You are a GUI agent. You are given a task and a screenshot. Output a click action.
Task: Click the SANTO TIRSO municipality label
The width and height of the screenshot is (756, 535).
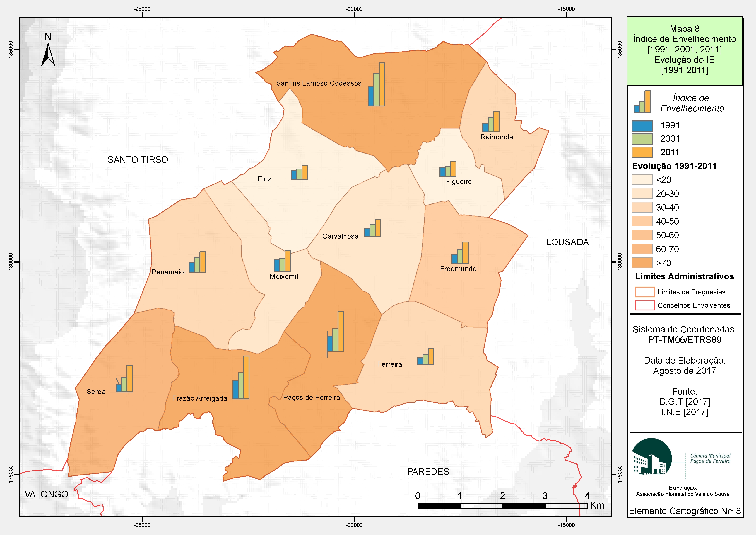pyautogui.click(x=138, y=160)
